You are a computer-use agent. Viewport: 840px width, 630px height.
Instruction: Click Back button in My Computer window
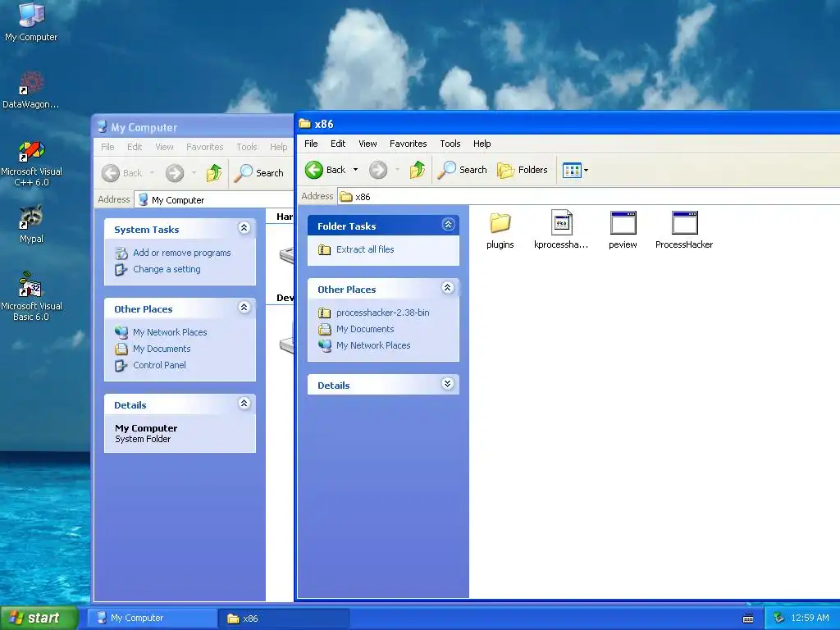(x=122, y=173)
